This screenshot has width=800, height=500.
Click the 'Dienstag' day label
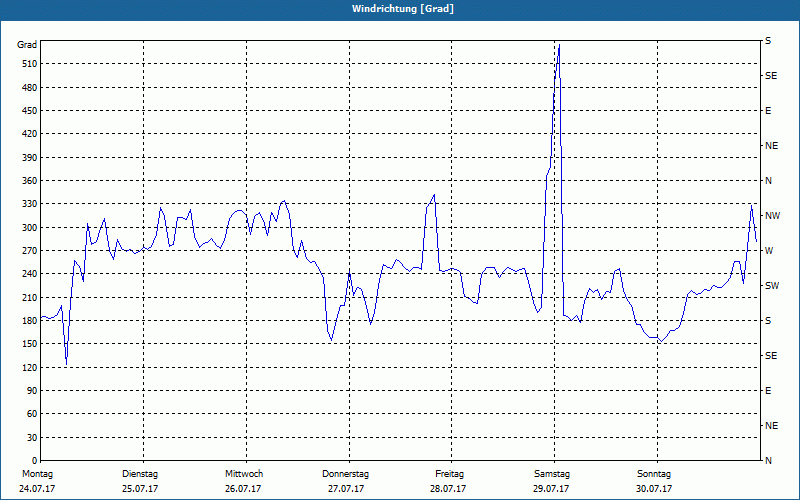pos(140,474)
